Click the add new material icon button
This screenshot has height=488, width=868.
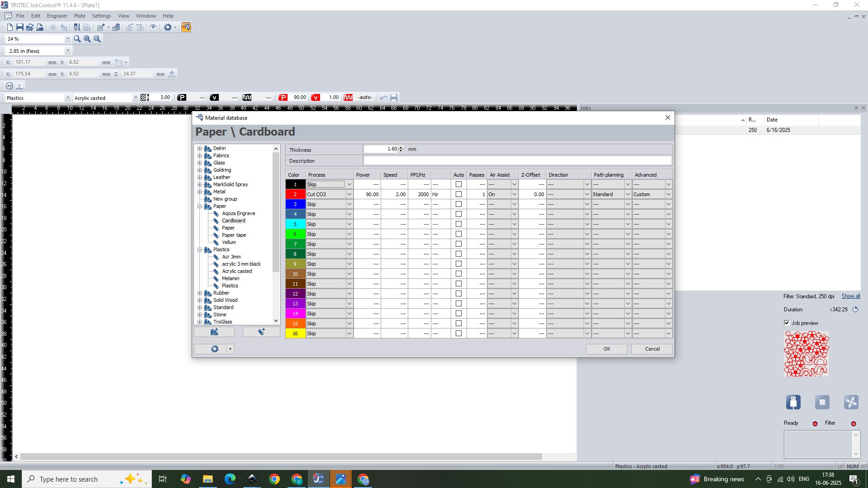click(x=261, y=332)
